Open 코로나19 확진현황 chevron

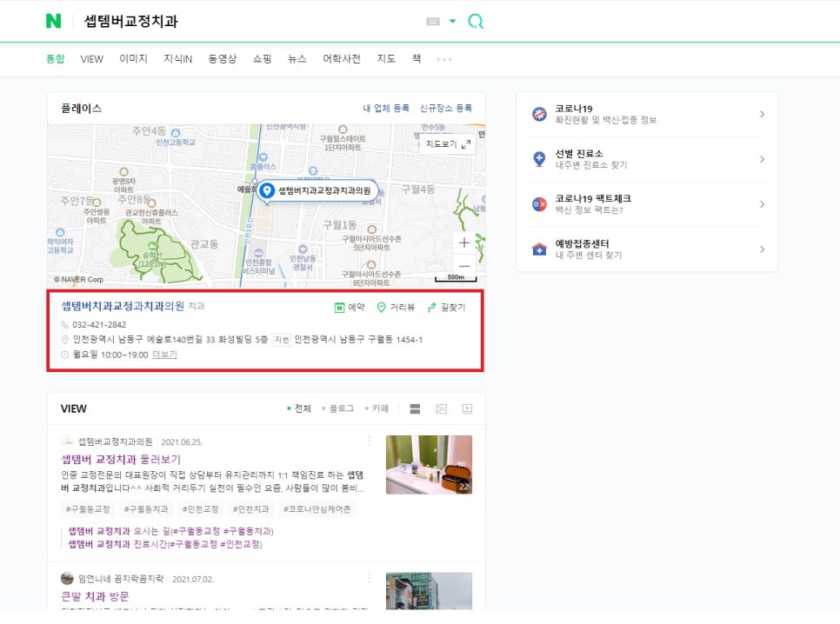pyautogui.click(x=762, y=114)
